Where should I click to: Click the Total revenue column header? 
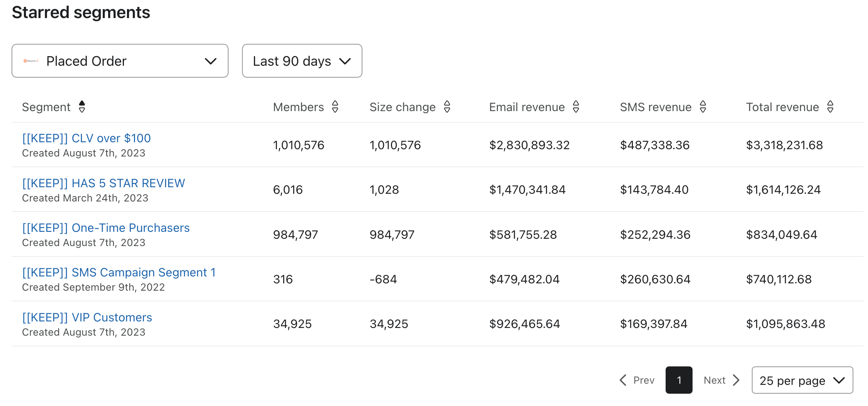[782, 107]
